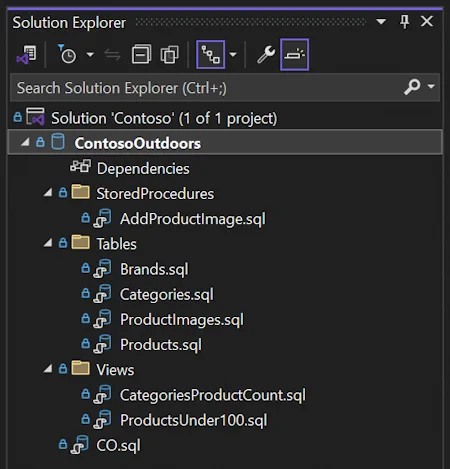Click the StoredProcedures folder icon
Image resolution: width=450 pixels, height=469 pixels.
tap(81, 192)
